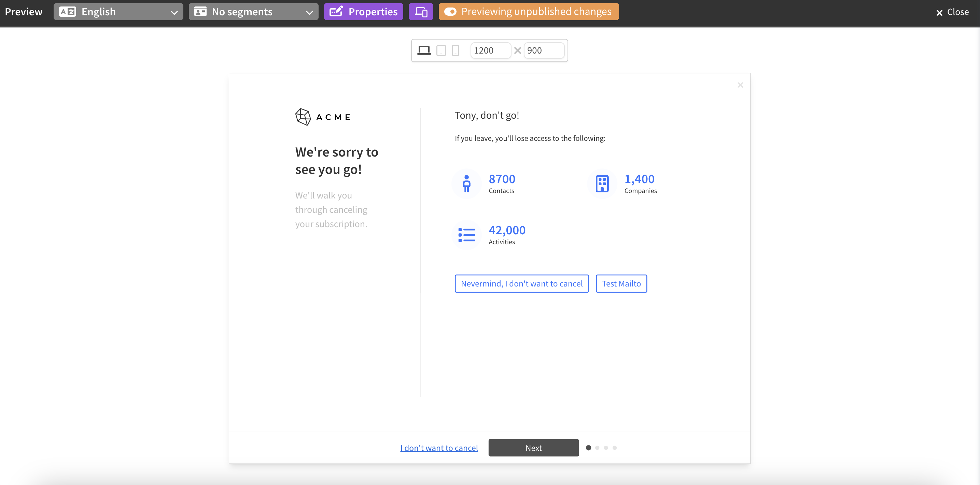Viewport: 980px width, 485px height.
Task: Select the desktop preview icon
Action: tap(423, 50)
